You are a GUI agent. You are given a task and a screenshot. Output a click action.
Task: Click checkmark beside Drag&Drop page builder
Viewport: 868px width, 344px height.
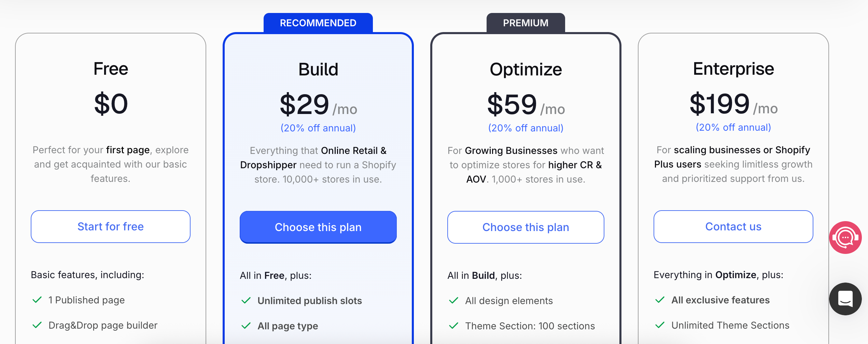[x=37, y=325]
